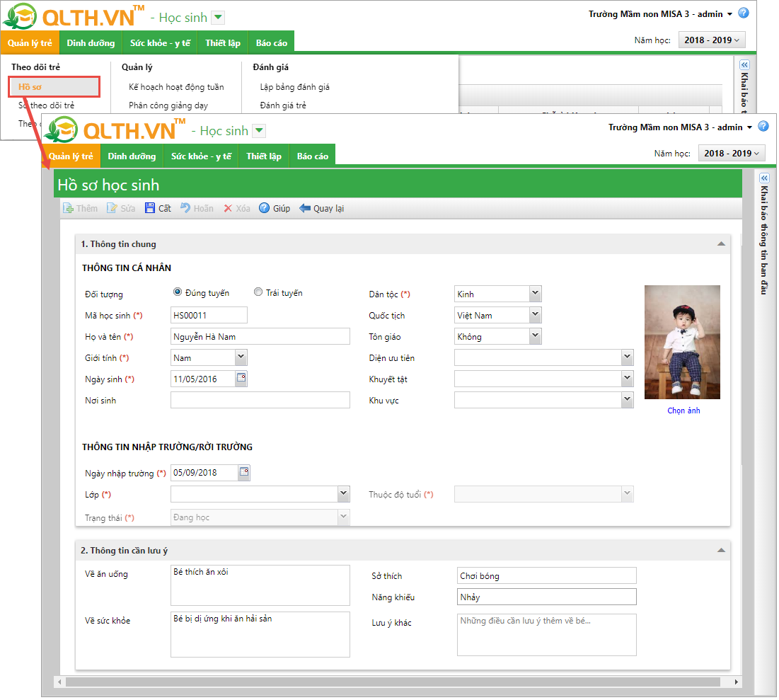This screenshot has height=700, width=779.
Task: Open the Học sinh module dropdown in back window
Action: (218, 18)
